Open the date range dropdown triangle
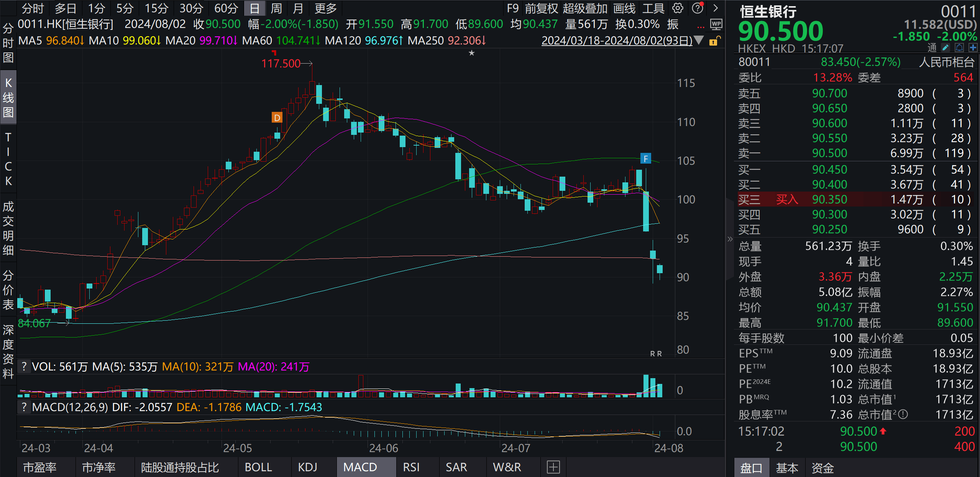980x477 pixels. (x=699, y=40)
